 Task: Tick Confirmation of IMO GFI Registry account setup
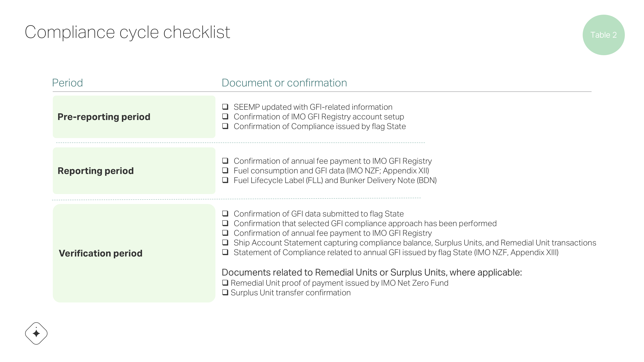[225, 116]
